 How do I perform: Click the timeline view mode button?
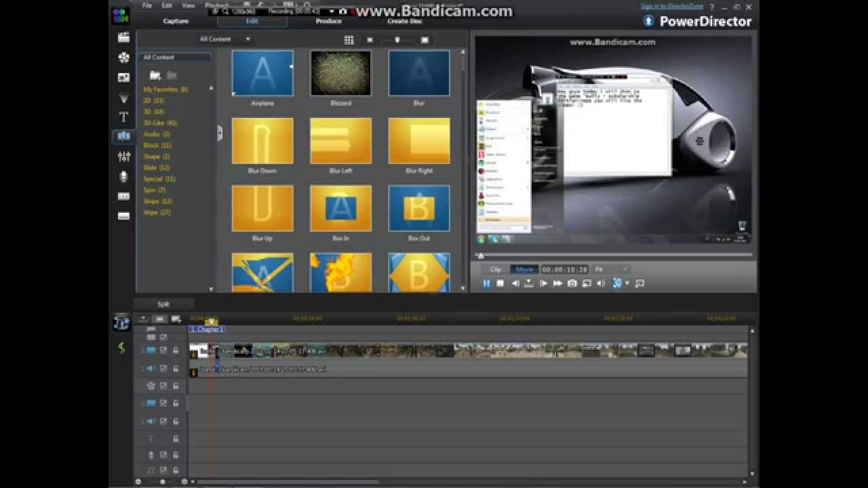point(121,323)
